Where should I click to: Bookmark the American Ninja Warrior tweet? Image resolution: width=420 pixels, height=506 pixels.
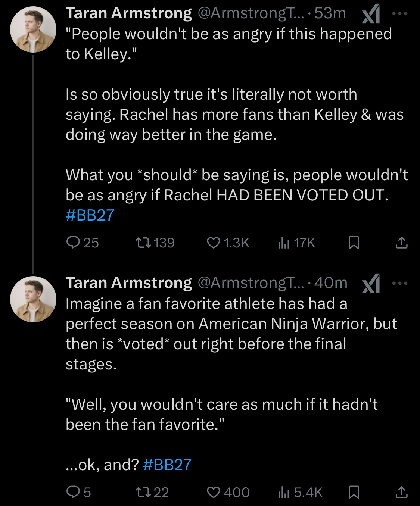[x=354, y=492]
